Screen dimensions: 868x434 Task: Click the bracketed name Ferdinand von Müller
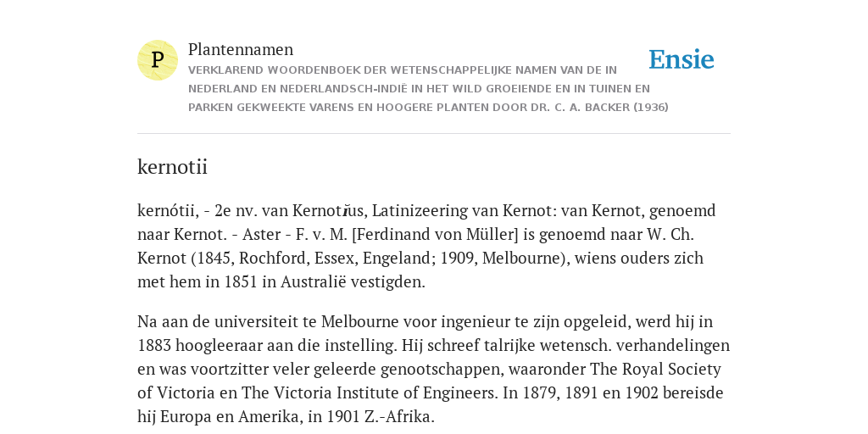pos(435,235)
